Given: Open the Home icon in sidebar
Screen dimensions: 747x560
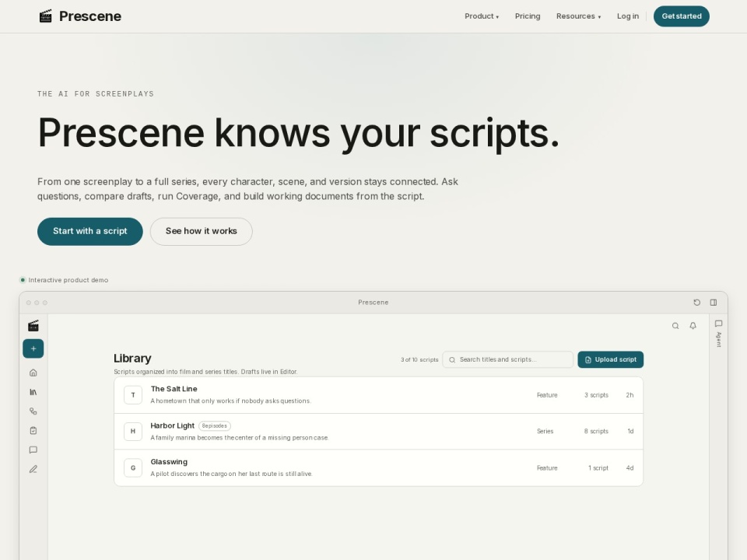Looking at the screenshot, I should click(33, 373).
